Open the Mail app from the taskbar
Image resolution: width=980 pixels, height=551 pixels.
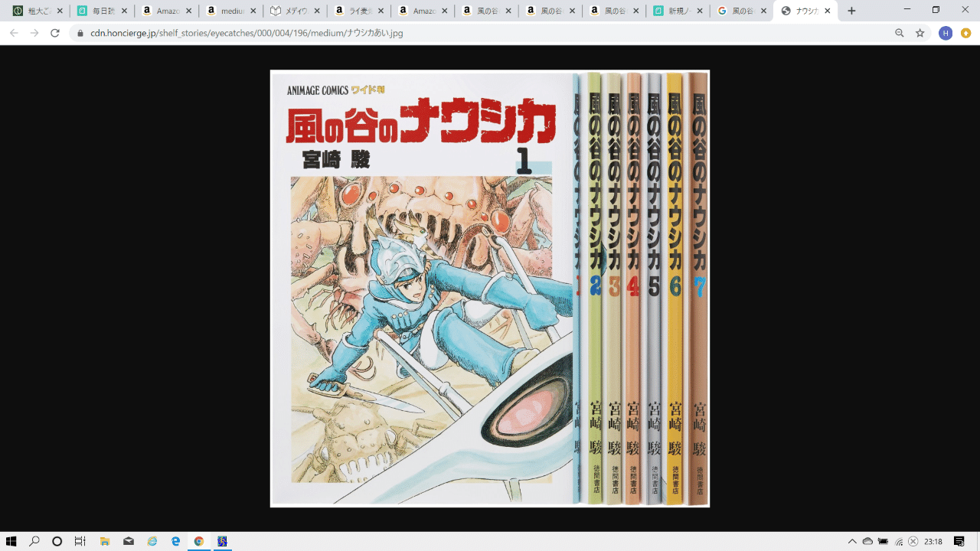129,541
